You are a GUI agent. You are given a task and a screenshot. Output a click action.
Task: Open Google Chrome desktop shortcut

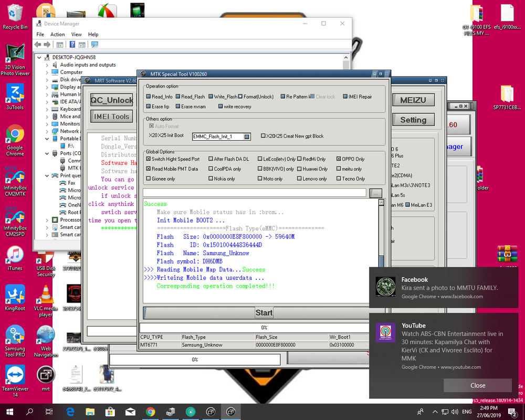pos(15,140)
